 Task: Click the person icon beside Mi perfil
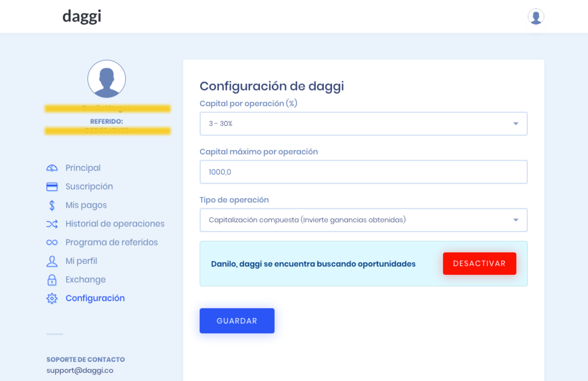pos(52,261)
